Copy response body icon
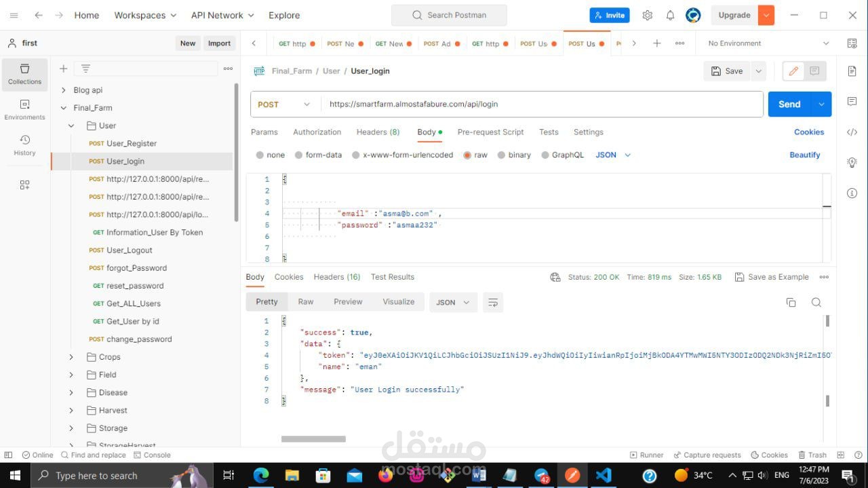Image resolution: width=868 pixels, height=488 pixels. click(x=791, y=303)
